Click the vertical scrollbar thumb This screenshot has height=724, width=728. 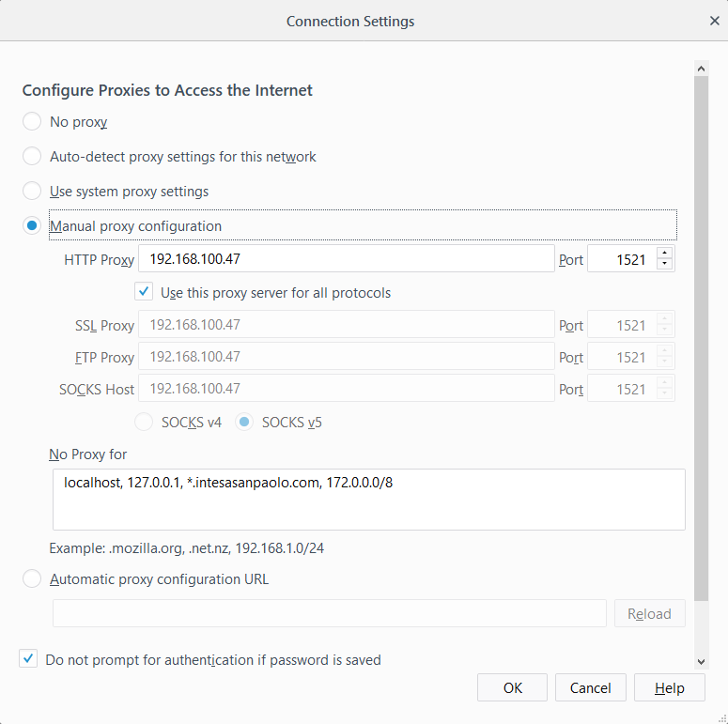(x=701, y=339)
